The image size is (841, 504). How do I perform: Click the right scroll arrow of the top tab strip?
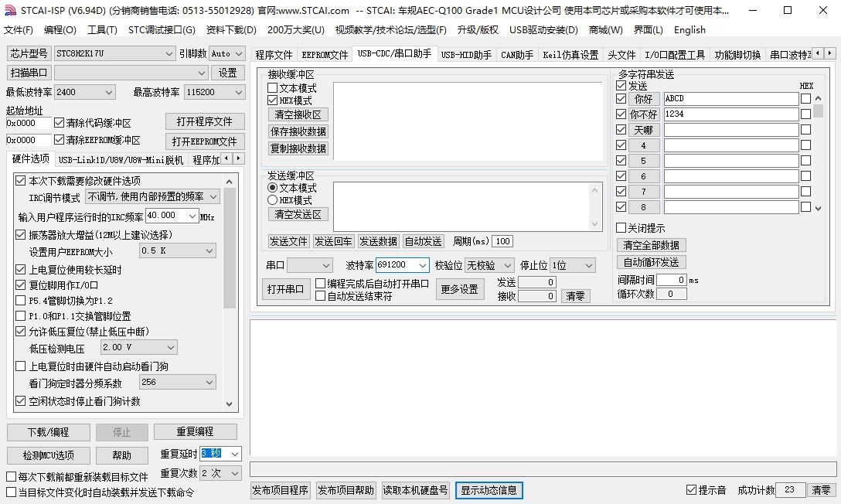click(x=830, y=53)
